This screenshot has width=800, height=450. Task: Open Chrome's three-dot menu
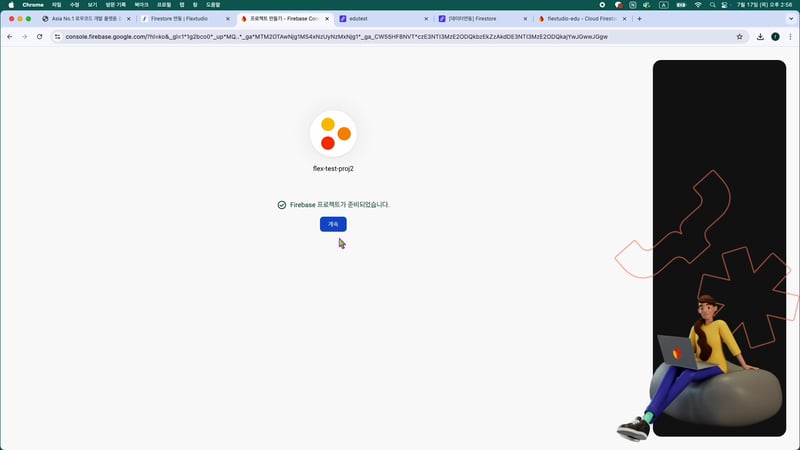coord(789,37)
